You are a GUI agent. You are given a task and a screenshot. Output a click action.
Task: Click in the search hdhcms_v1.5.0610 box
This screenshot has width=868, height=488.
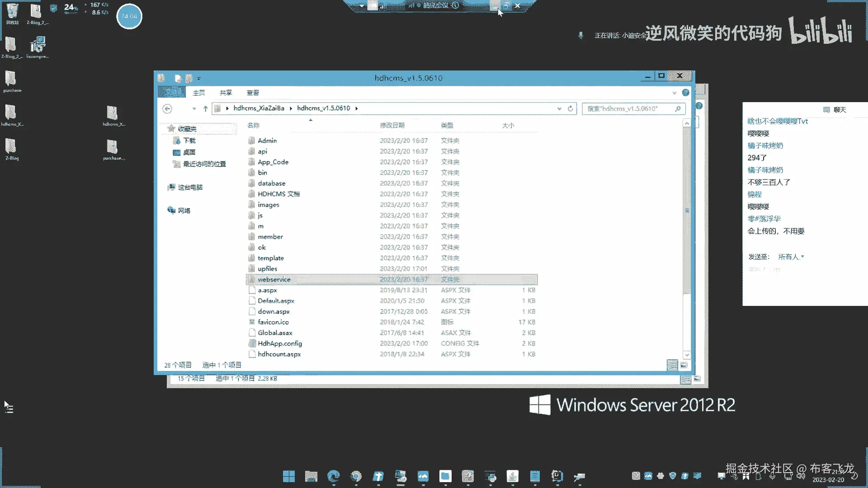click(x=628, y=108)
